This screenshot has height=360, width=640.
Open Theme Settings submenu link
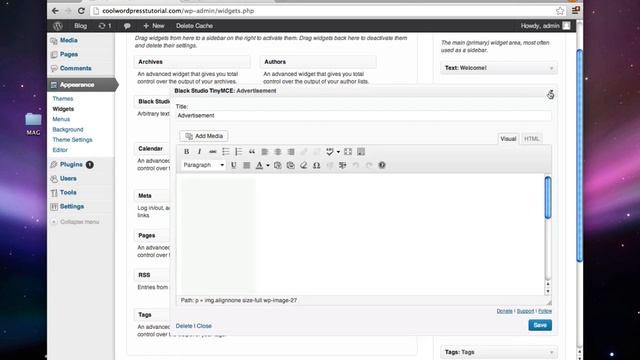click(72, 140)
